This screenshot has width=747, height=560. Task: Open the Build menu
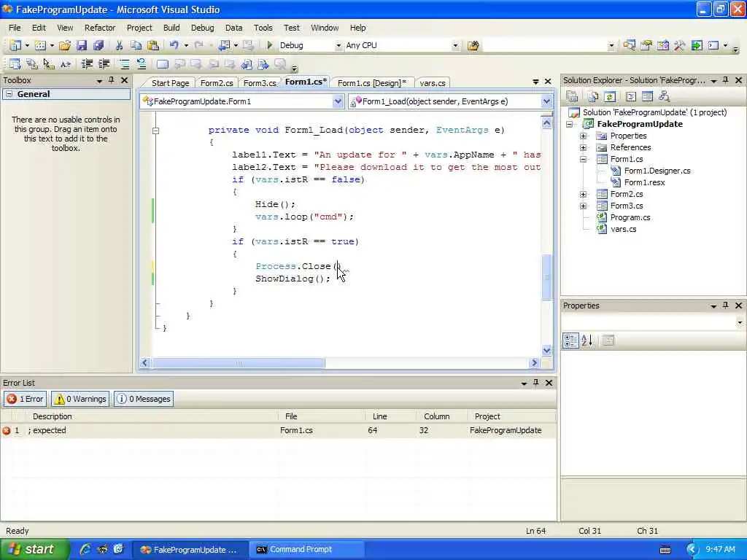click(x=171, y=28)
